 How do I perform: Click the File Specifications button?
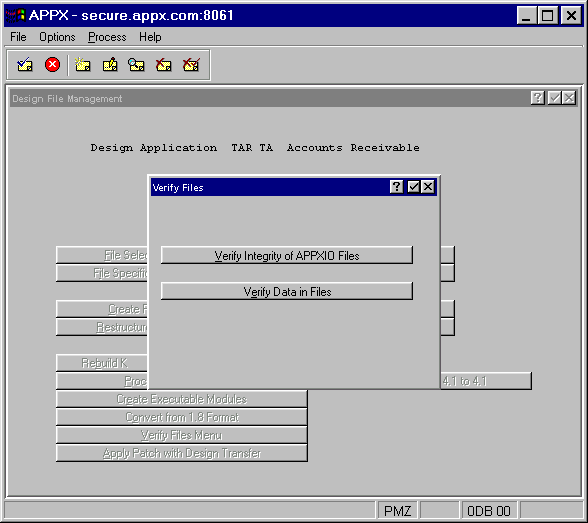click(x=102, y=273)
